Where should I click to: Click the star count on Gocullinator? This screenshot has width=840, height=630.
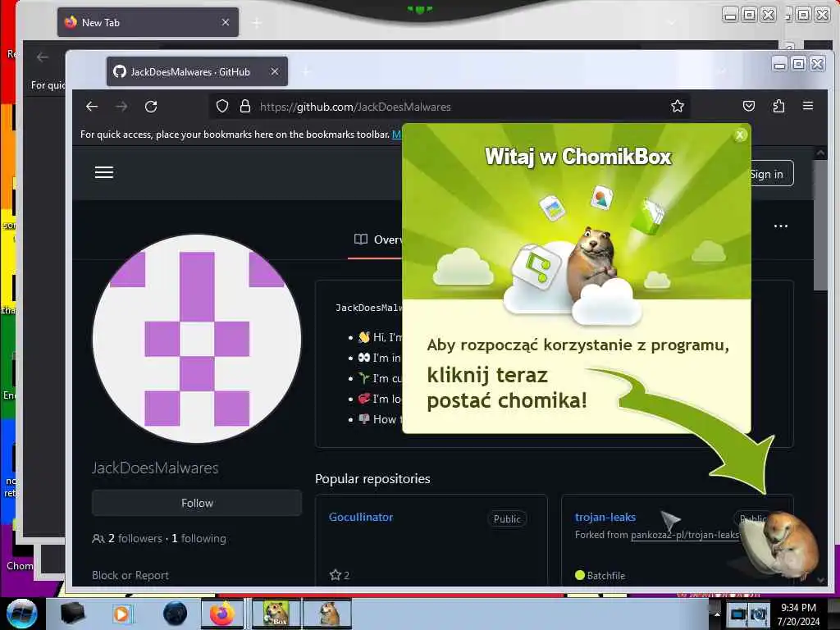tap(340, 575)
